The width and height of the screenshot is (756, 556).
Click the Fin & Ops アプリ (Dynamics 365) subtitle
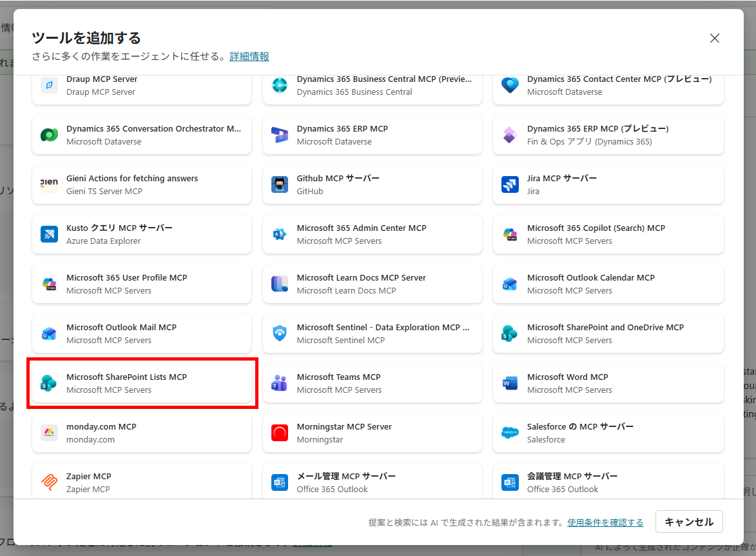590,141
